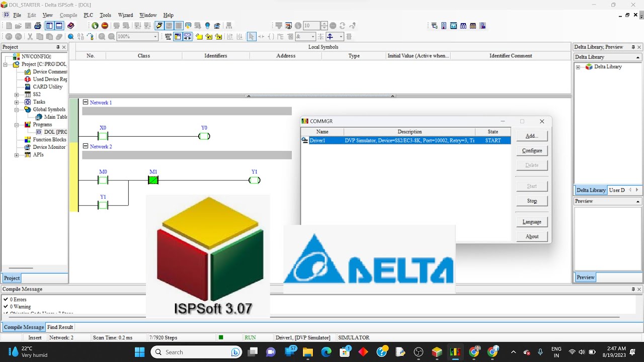Toggle the highlighted online mode icon
The image size is (644, 362).
(159, 26)
